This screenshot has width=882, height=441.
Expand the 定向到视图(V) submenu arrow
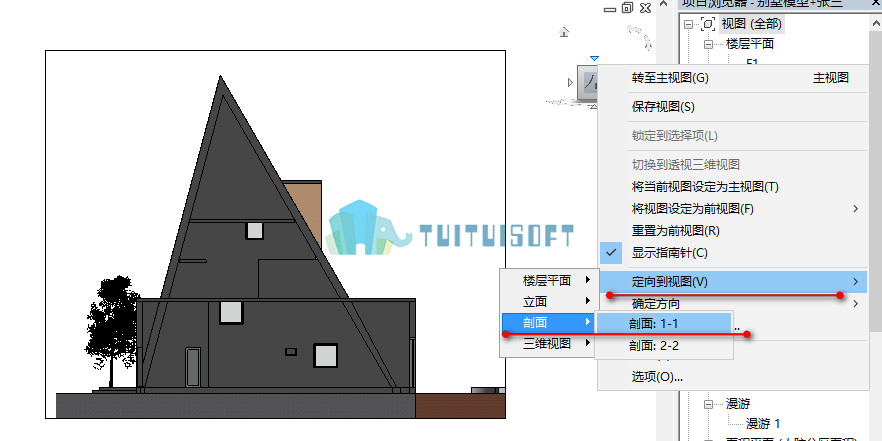click(856, 281)
